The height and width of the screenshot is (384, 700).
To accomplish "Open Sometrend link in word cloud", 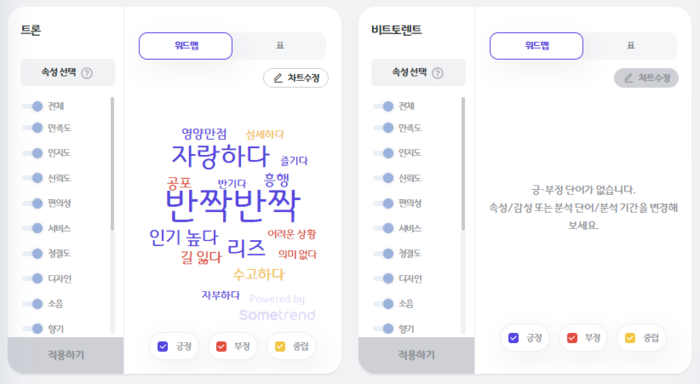I will tap(277, 315).
